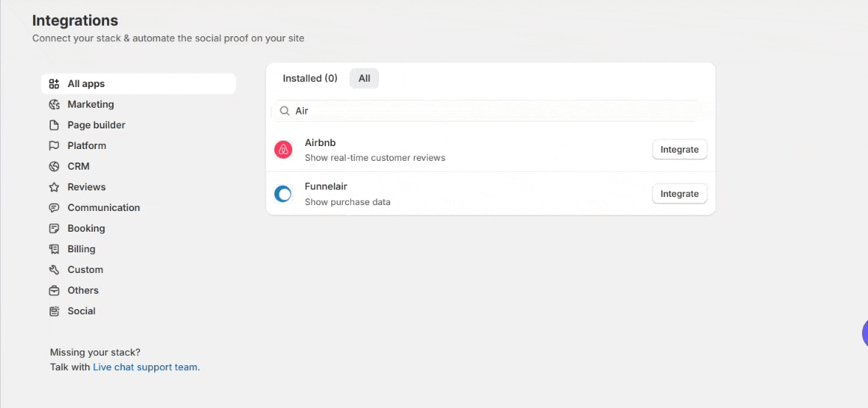Click the search magnifier icon
Screen dimensions: 868x408
click(284, 111)
